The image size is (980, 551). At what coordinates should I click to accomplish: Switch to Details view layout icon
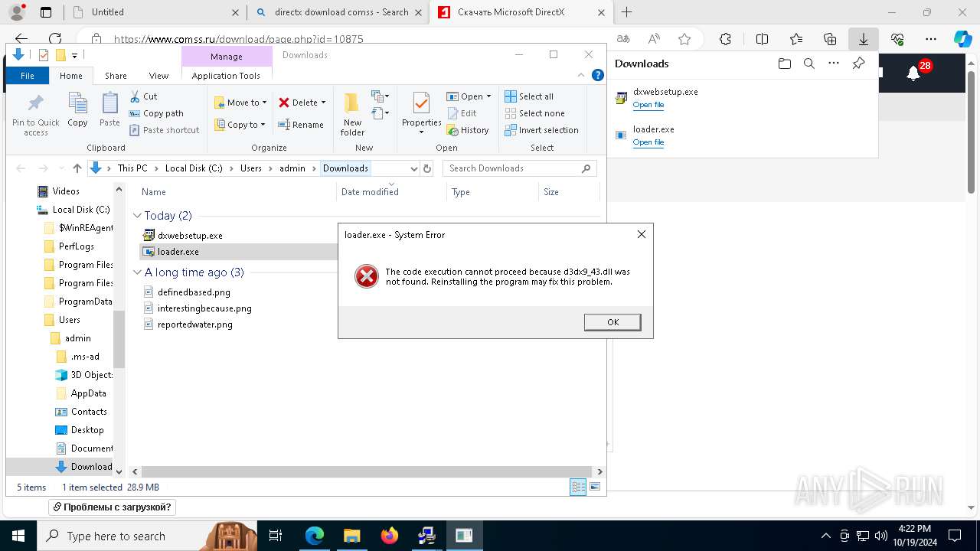578,487
